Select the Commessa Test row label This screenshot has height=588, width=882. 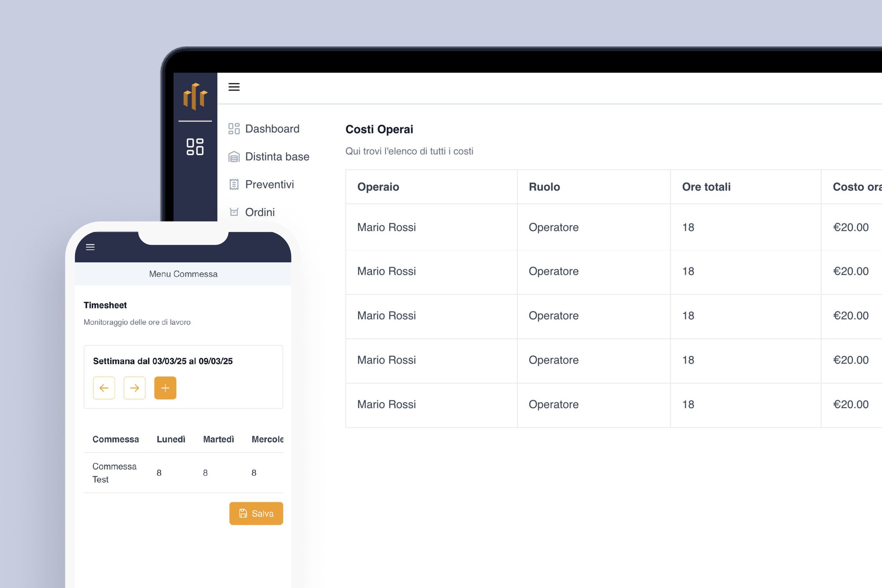114,473
